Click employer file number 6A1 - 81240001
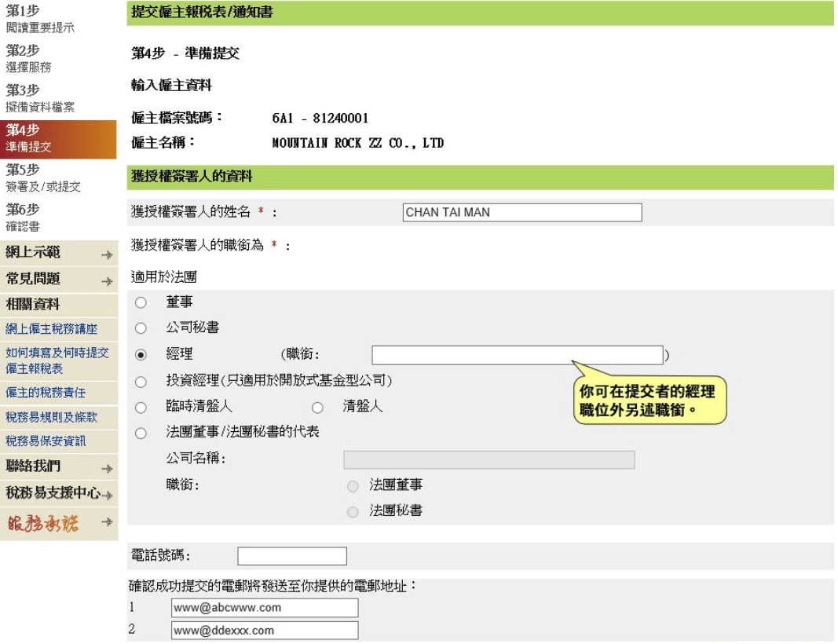The height and width of the screenshot is (644, 838). [320, 118]
